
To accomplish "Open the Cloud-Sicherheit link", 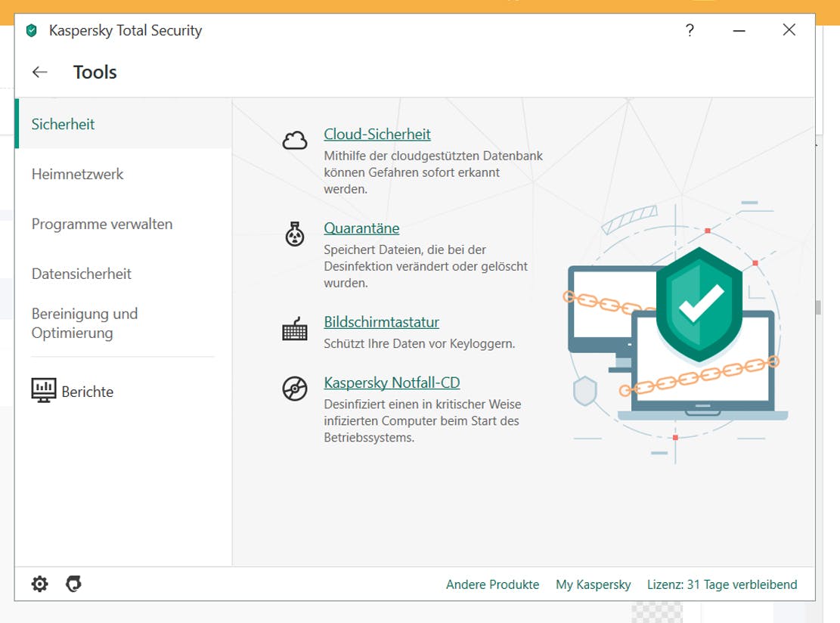I will 377,134.
